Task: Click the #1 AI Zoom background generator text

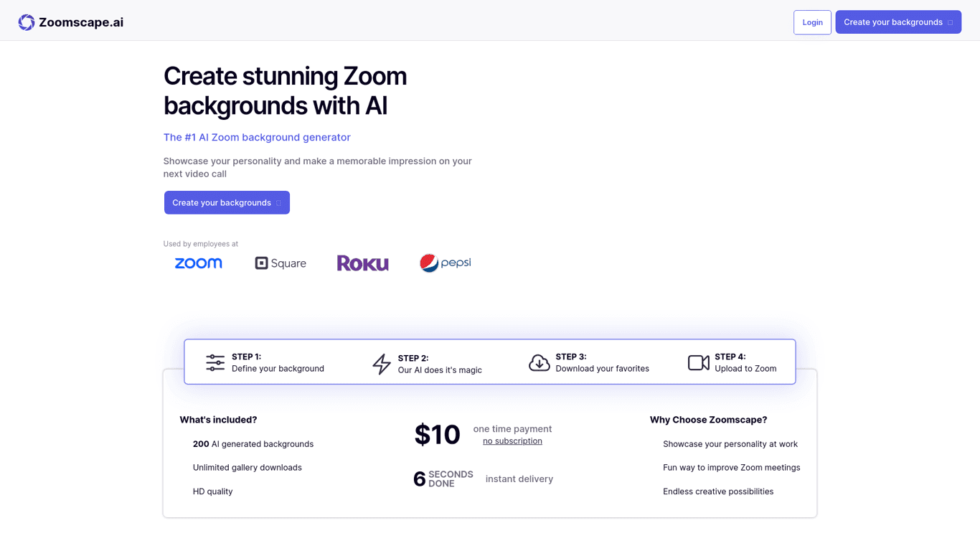Action: click(257, 137)
